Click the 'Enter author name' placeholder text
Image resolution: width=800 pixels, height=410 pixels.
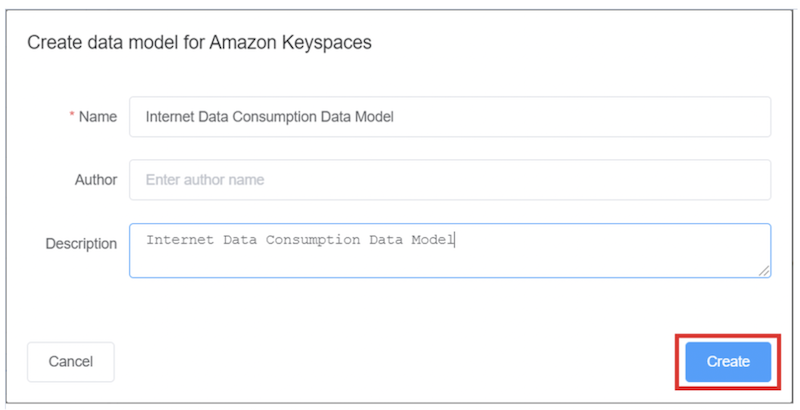point(205,180)
